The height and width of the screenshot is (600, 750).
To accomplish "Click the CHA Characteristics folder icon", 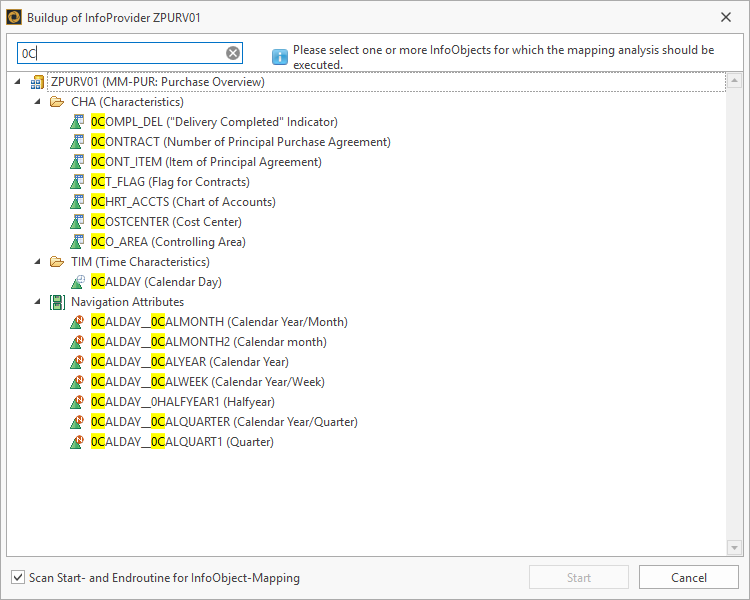I will [x=57, y=102].
